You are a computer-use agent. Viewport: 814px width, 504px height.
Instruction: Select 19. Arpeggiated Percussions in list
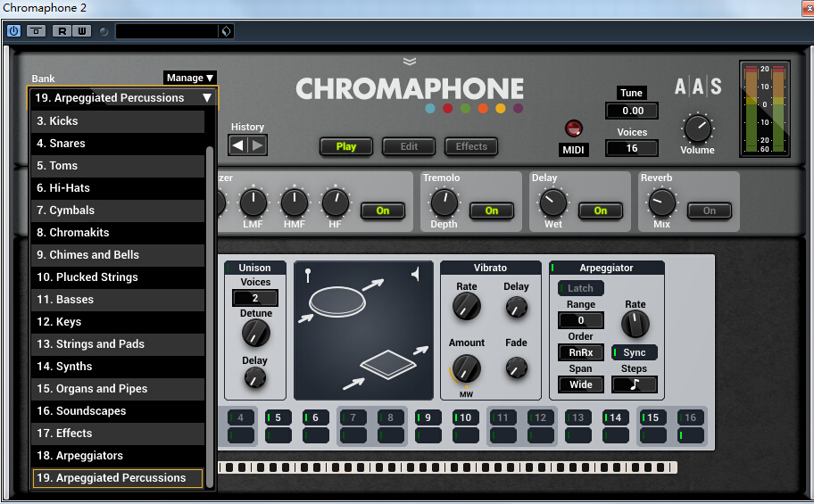117,478
